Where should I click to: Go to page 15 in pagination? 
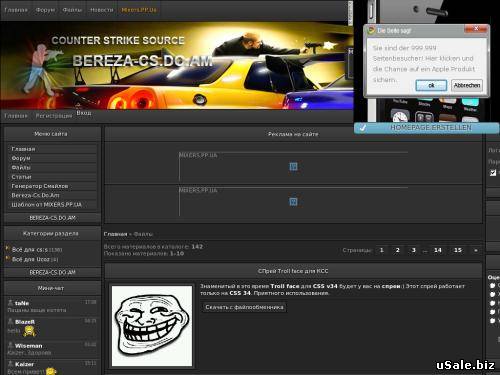point(458,250)
